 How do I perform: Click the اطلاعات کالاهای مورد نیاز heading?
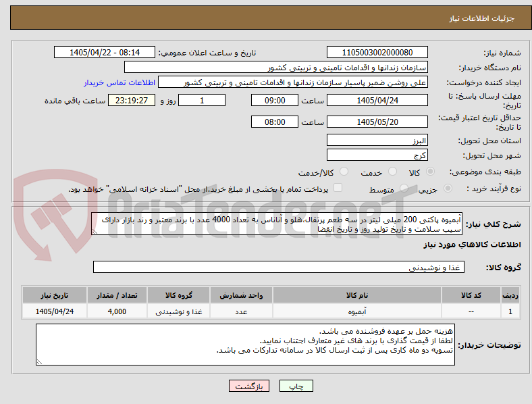472,245
